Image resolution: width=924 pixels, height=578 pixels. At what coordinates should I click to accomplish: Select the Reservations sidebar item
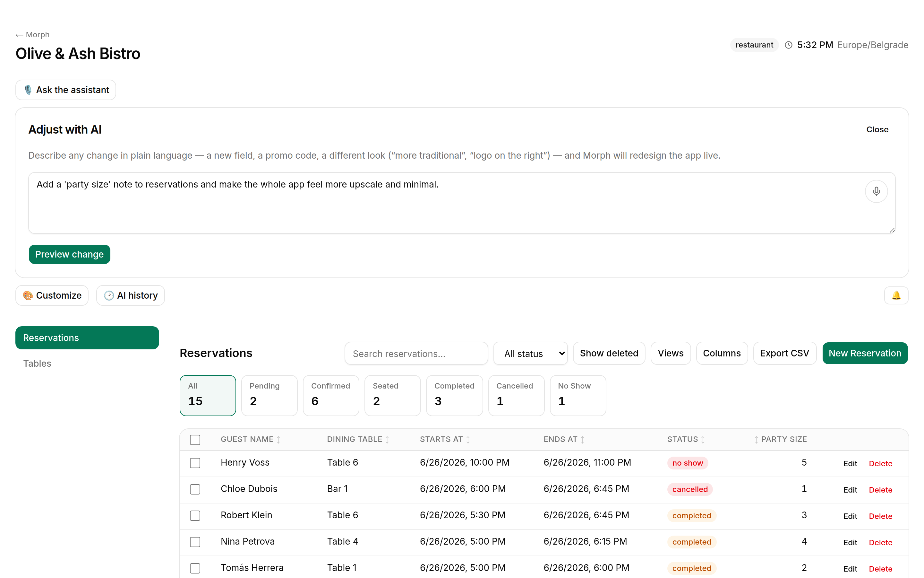tap(87, 338)
